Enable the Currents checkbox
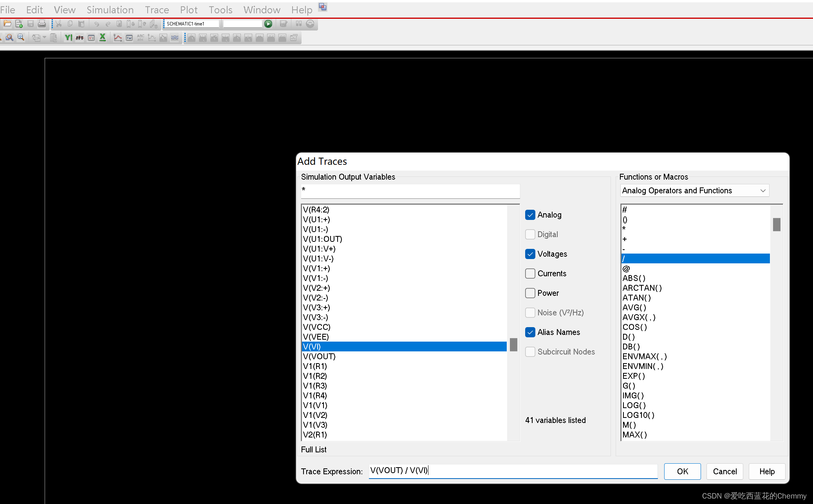 tap(530, 274)
